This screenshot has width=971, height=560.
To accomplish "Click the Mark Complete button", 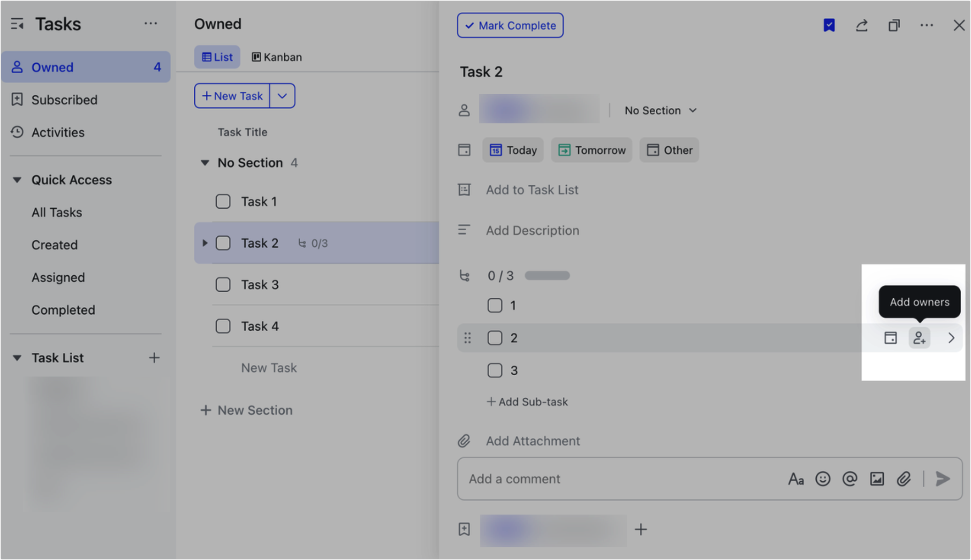I will tap(510, 25).
